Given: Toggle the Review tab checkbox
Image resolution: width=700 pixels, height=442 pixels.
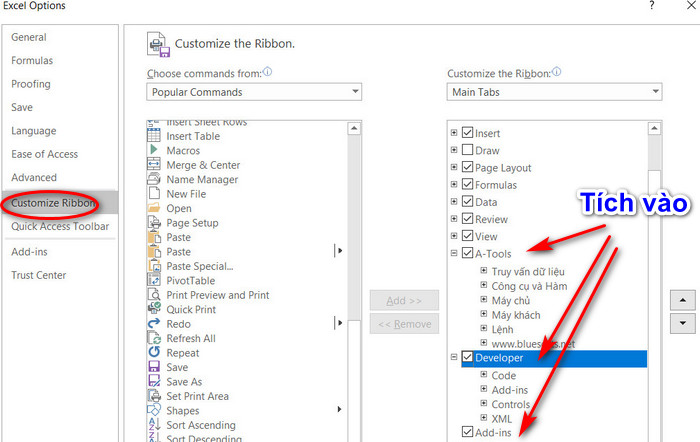Looking at the screenshot, I should (x=467, y=218).
